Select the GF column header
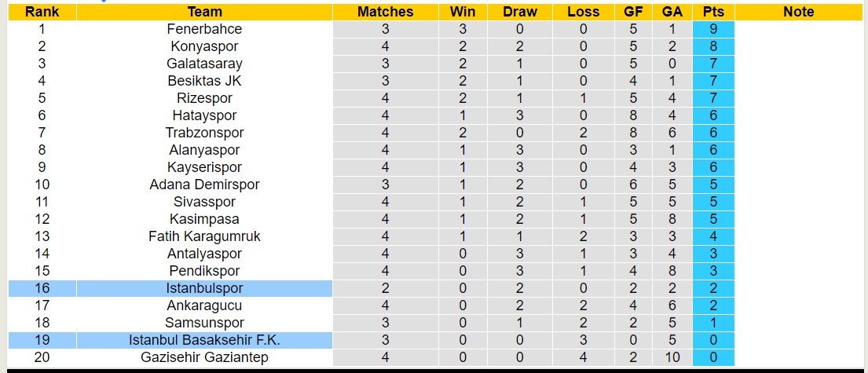 (x=633, y=12)
